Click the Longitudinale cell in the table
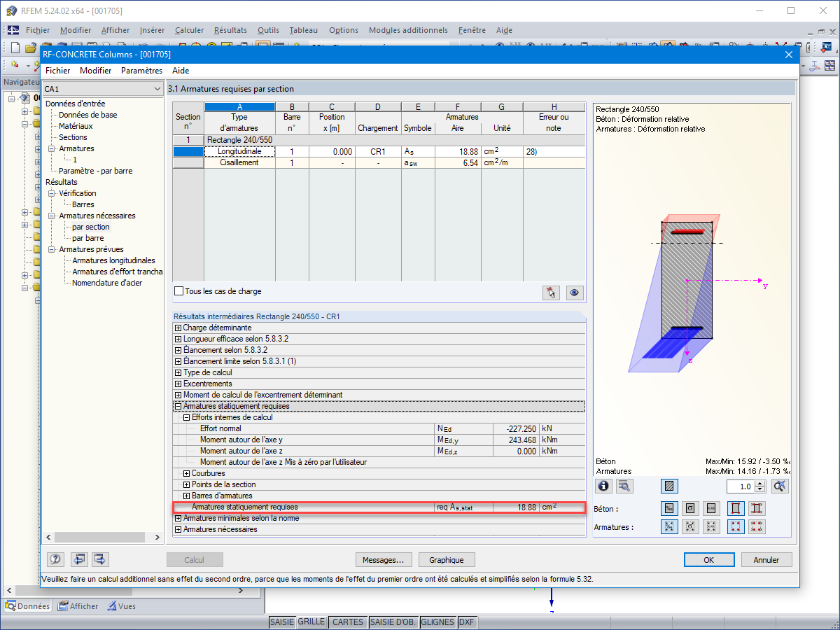The height and width of the screenshot is (630, 840). pyautogui.click(x=239, y=151)
